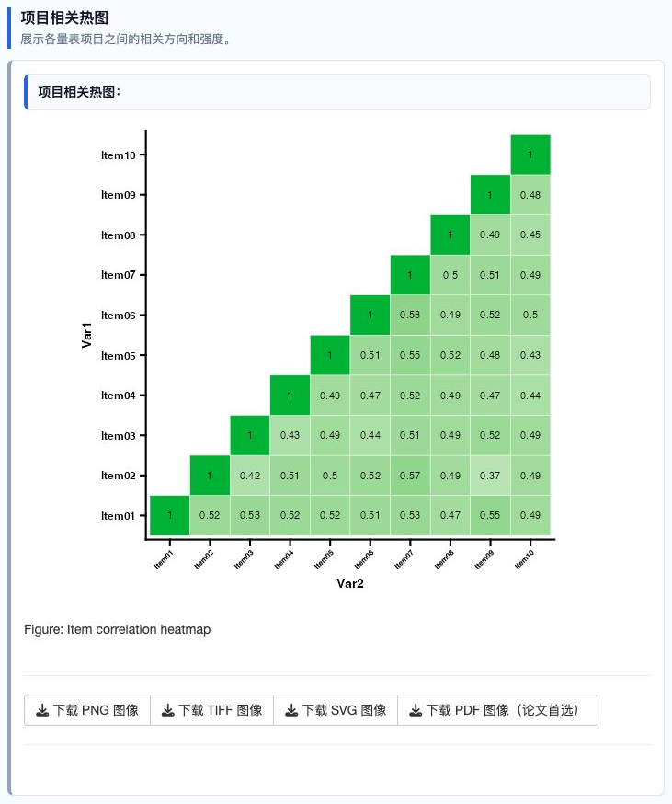
Task: Click the Item01 diagonal cell showing 1
Action: click(170, 515)
